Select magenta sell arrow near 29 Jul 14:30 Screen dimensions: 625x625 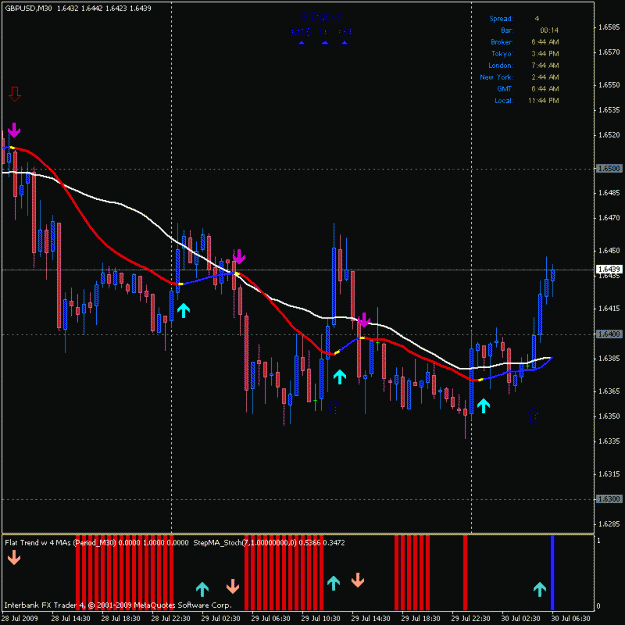pyautogui.click(x=364, y=320)
